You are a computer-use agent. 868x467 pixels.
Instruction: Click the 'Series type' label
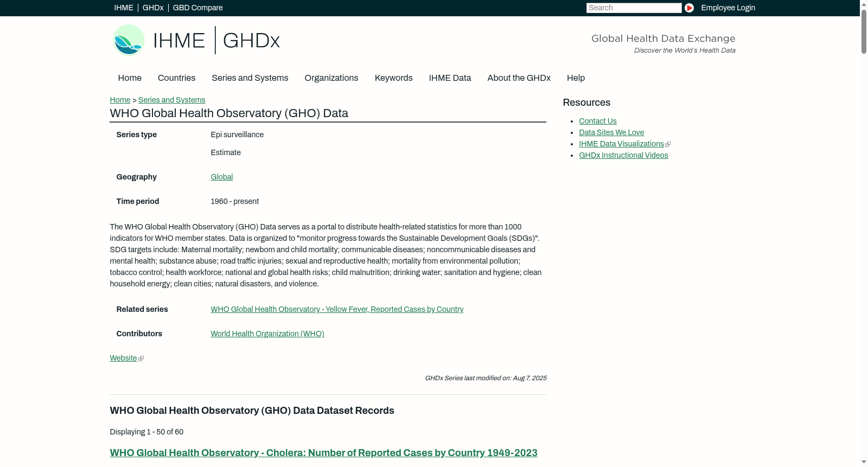[x=136, y=135]
